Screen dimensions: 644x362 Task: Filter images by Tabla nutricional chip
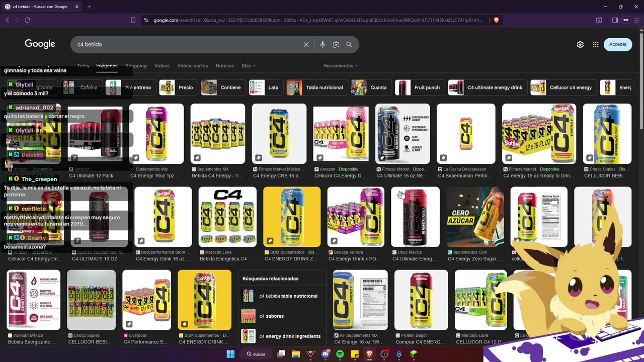pos(316,87)
